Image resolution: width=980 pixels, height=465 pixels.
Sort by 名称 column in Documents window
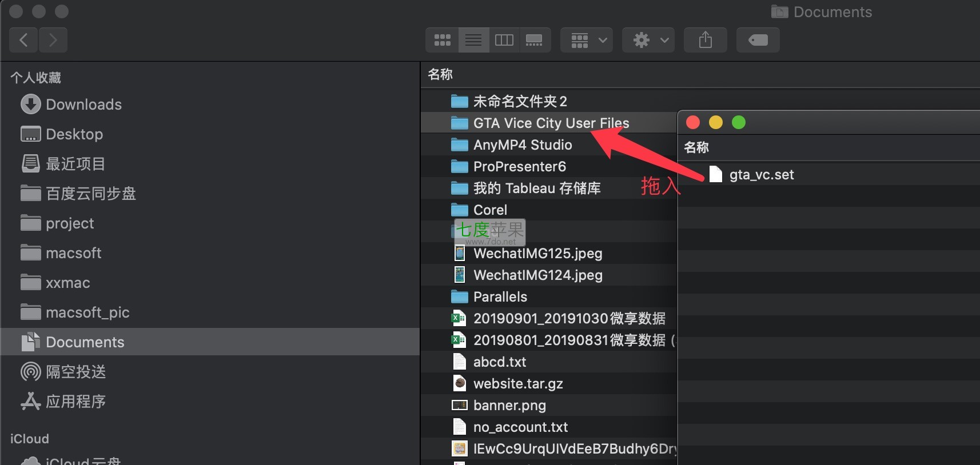(x=440, y=74)
